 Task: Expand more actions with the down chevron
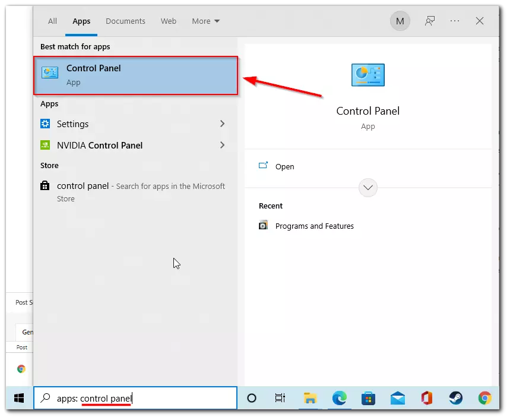click(x=368, y=188)
